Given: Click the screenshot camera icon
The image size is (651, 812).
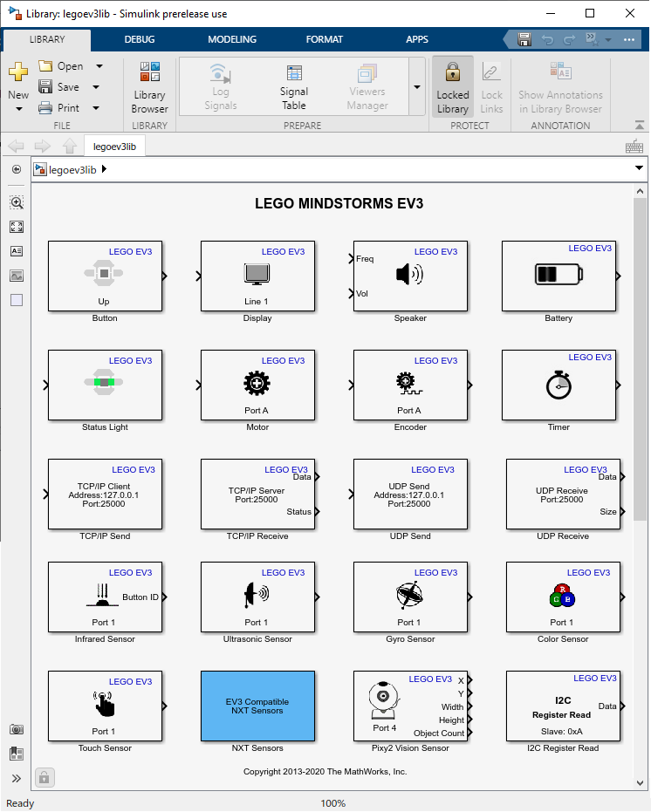Looking at the screenshot, I should coord(17,729).
